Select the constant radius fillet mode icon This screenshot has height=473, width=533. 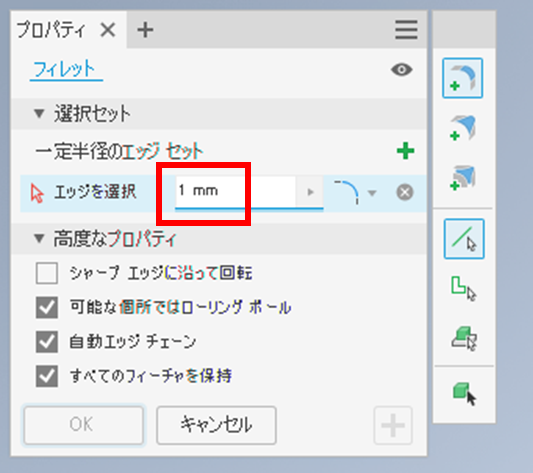463,78
